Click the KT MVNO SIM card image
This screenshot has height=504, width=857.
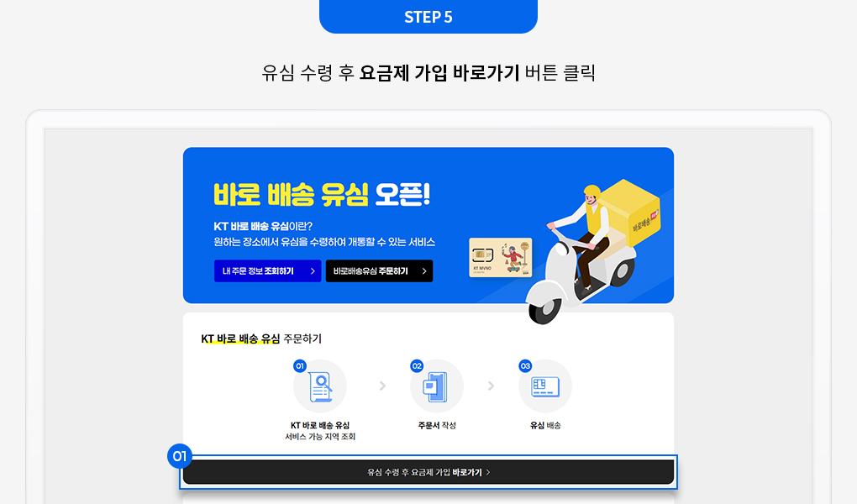(501, 258)
